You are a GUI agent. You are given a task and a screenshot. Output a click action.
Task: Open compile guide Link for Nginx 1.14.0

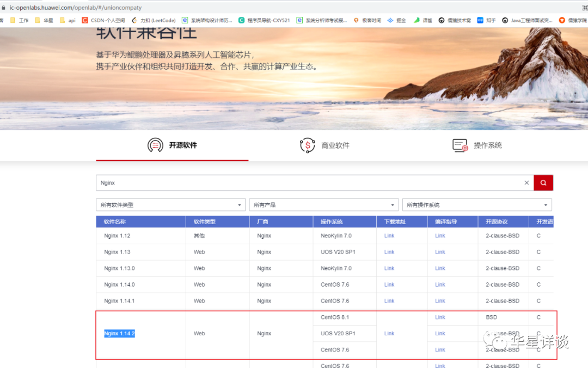(x=440, y=285)
